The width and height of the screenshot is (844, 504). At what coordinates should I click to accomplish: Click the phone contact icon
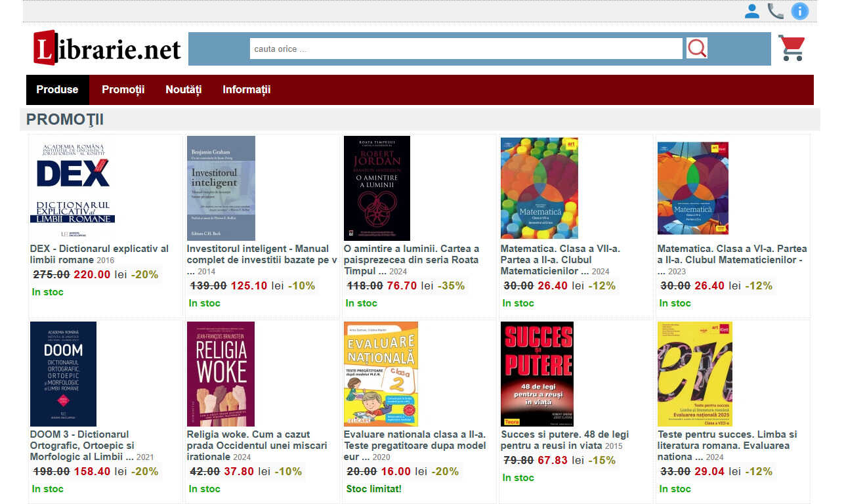click(776, 11)
